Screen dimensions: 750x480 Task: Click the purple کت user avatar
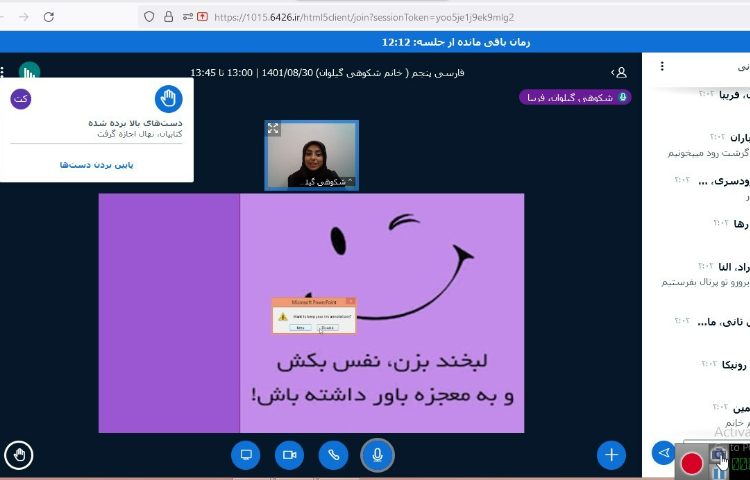21,99
